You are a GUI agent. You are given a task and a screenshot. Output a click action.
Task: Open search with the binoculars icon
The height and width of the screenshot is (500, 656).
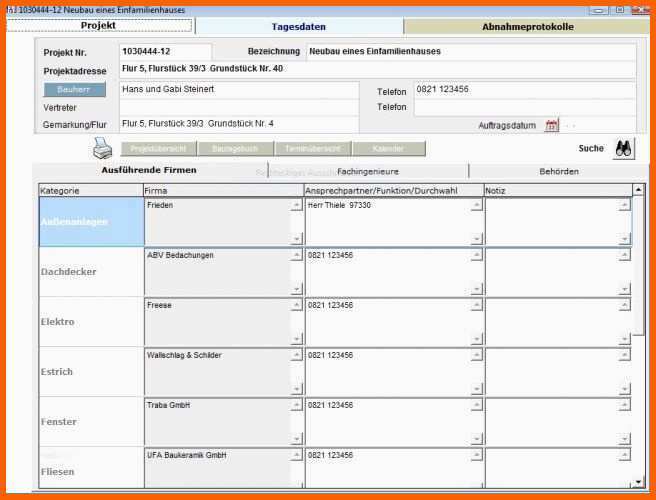pyautogui.click(x=623, y=149)
